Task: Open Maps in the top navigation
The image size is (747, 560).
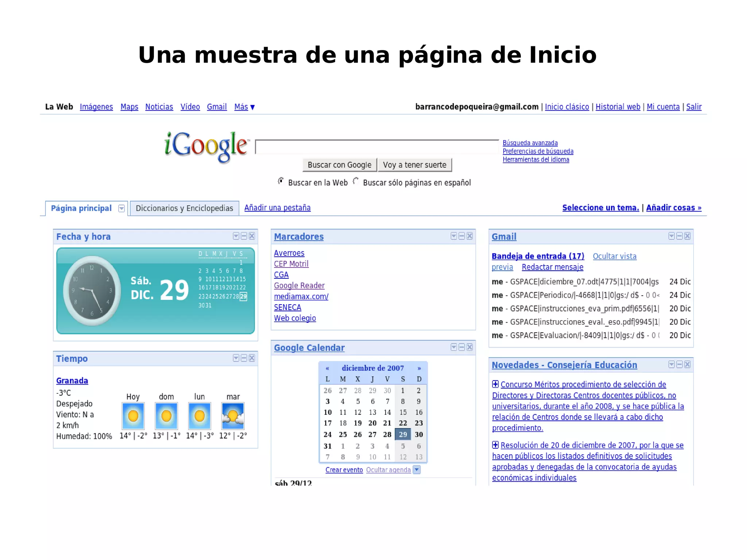Action: [129, 107]
